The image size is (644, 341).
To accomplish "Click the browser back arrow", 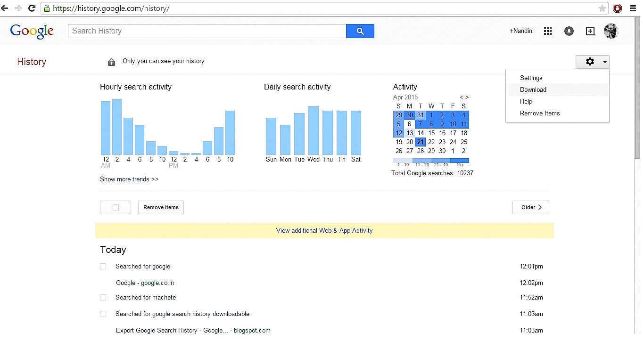I will tap(5, 8).
